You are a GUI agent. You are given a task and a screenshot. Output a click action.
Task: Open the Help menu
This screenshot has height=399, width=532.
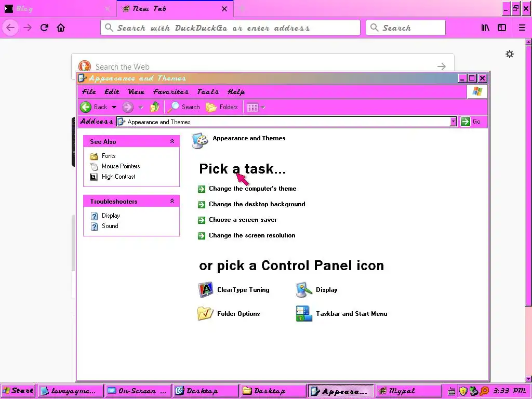236,91
